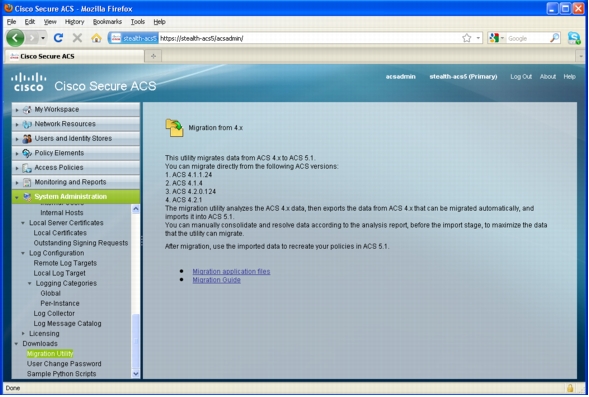This screenshot has width=589, height=397.
Task: Open the Tools menu
Action: (137, 22)
